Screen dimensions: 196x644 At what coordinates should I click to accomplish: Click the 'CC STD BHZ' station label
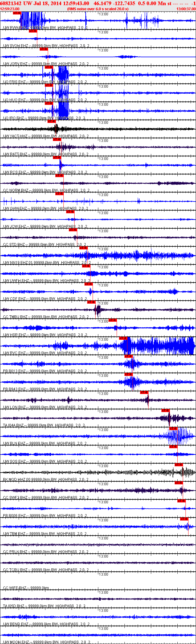pyautogui.click(x=14, y=245)
